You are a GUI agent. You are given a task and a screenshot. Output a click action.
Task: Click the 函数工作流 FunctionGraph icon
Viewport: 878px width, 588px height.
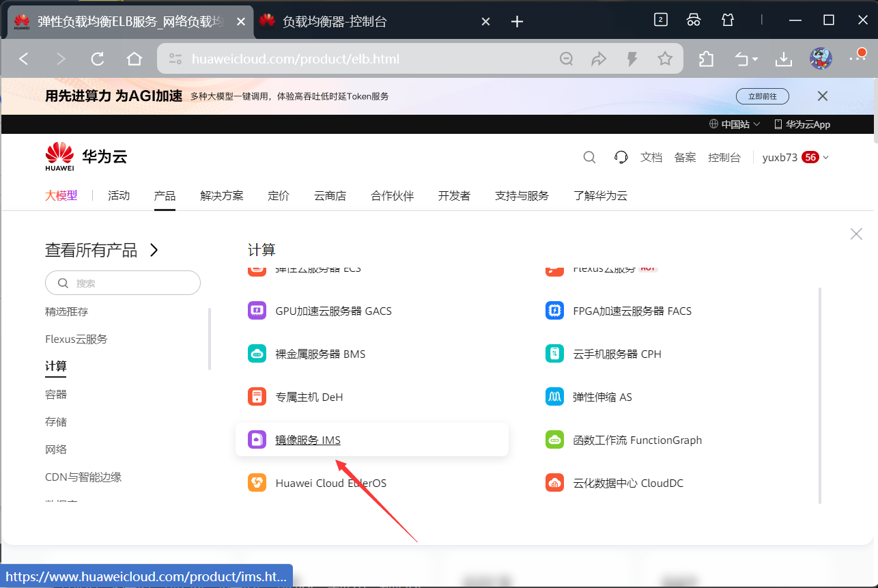(x=554, y=440)
